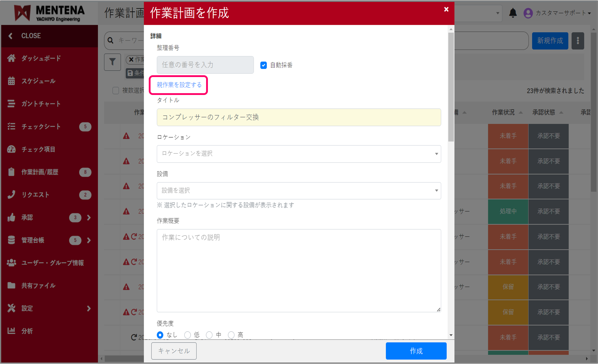Viewport: 598px width, 364px height.
Task: Click the 作成 button to create the plan
Action: 416,351
